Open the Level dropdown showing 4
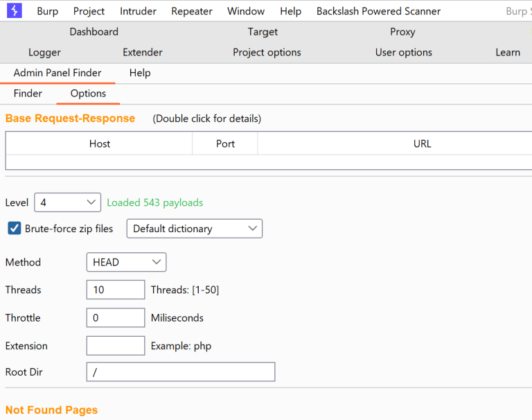532x420 pixels. (67, 202)
